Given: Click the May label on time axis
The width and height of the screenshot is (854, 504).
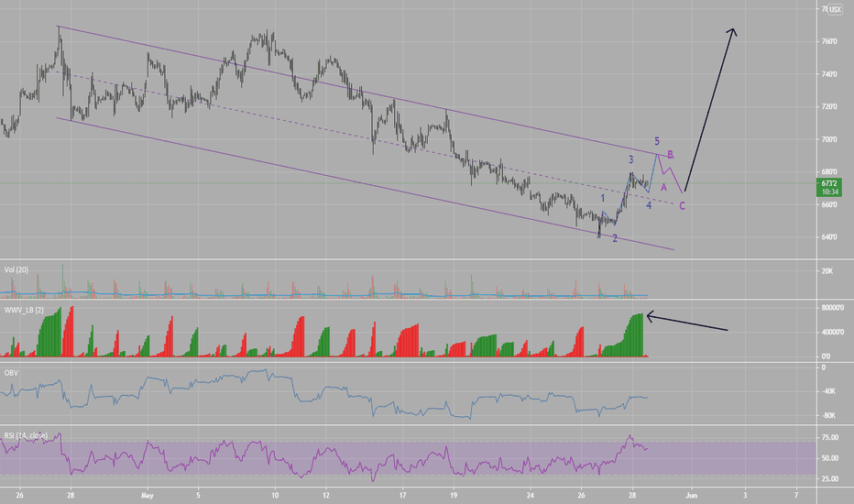Looking at the screenshot, I should point(147,495).
